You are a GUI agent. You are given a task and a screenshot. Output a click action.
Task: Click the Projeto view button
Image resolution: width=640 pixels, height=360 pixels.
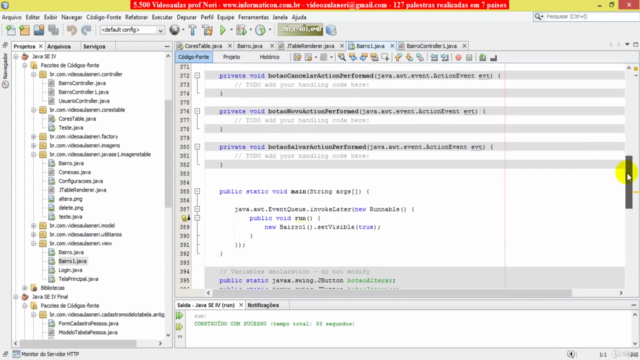click(231, 57)
